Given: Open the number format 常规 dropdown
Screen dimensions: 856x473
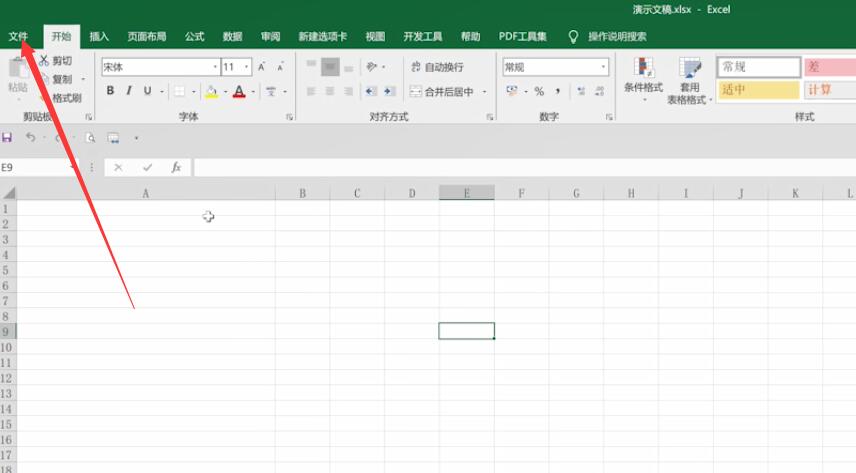Looking at the screenshot, I should tap(603, 67).
